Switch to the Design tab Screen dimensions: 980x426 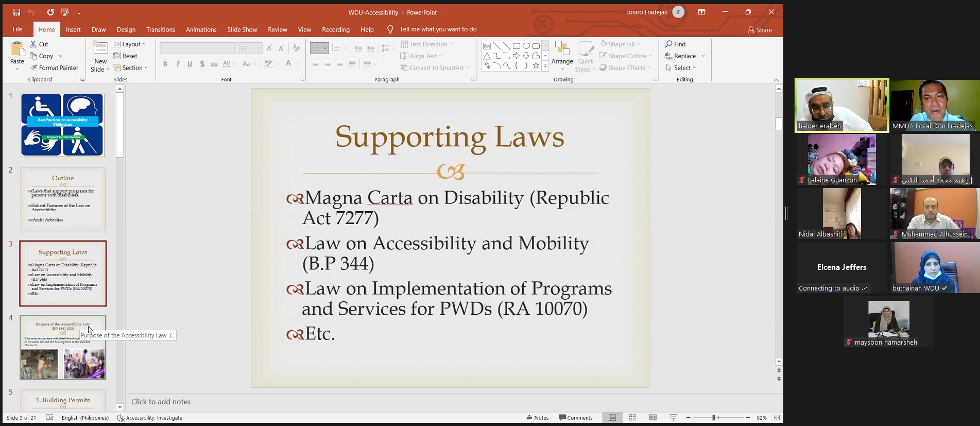(126, 29)
